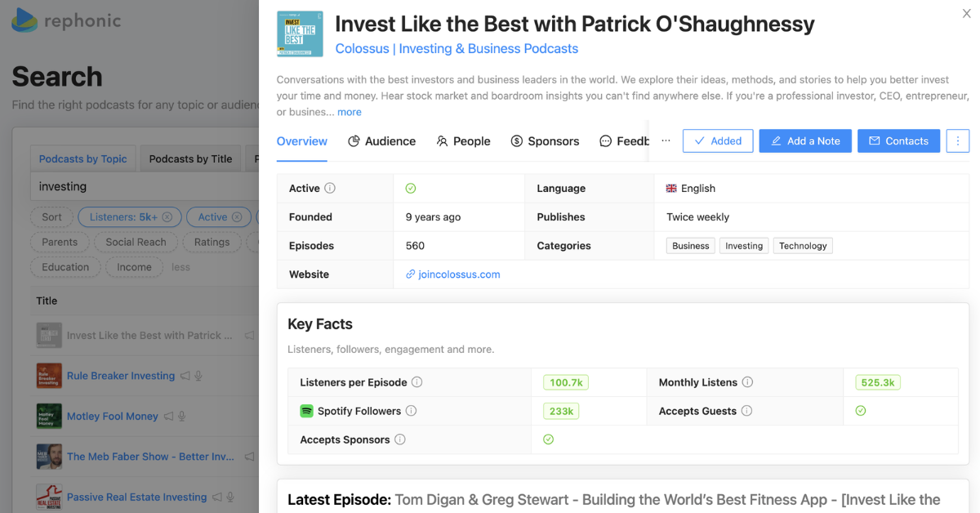The height and width of the screenshot is (513, 980).
Task: Close the podcast detail panel
Action: (967, 13)
